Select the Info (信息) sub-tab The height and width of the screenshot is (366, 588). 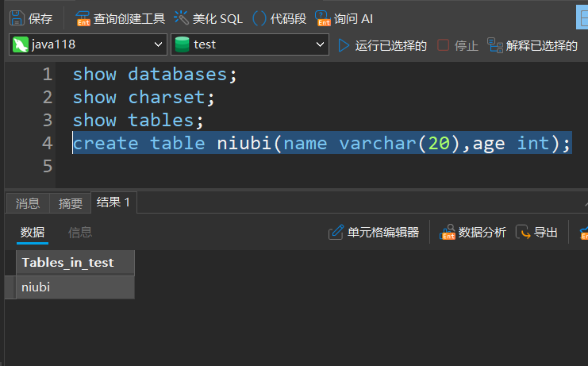point(80,233)
